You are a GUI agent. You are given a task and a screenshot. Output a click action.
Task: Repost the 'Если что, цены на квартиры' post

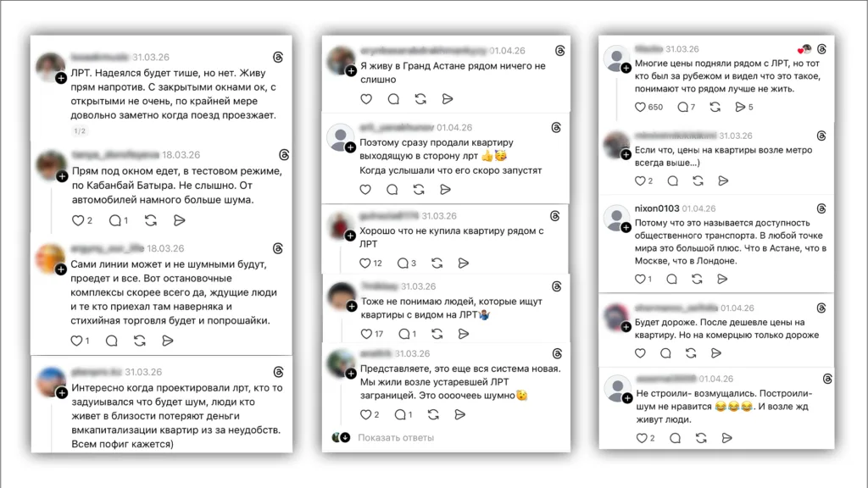(698, 181)
